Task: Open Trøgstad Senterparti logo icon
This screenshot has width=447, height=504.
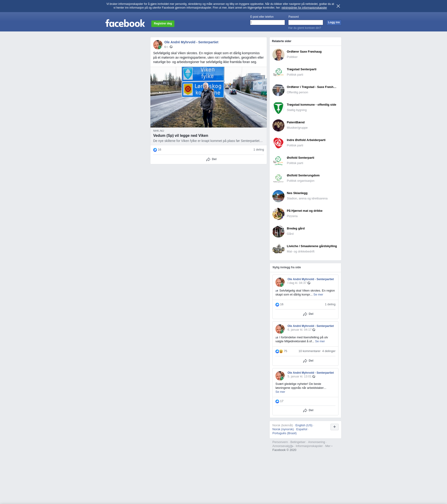Action: point(278,72)
